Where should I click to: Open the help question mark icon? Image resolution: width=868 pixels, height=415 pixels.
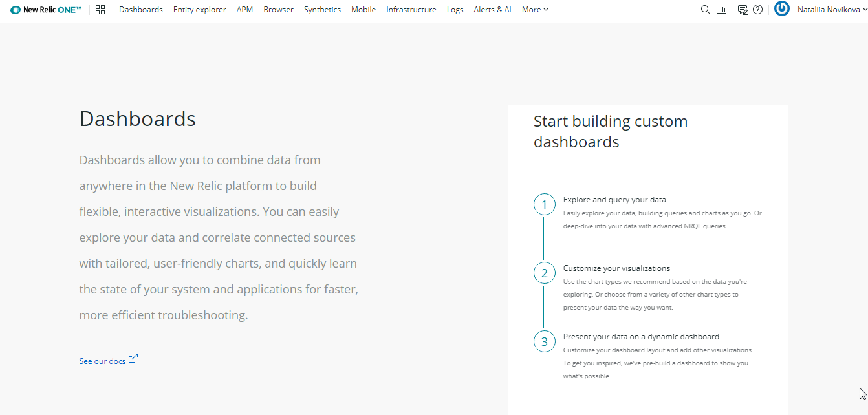(x=758, y=10)
